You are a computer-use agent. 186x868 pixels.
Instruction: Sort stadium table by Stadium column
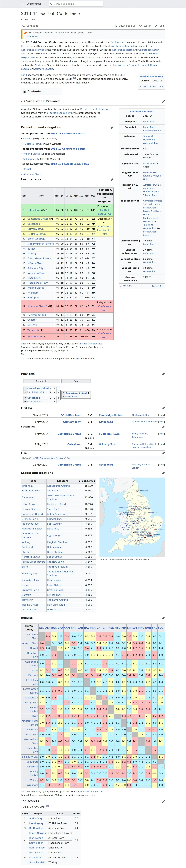pyautogui.click(x=63, y=481)
